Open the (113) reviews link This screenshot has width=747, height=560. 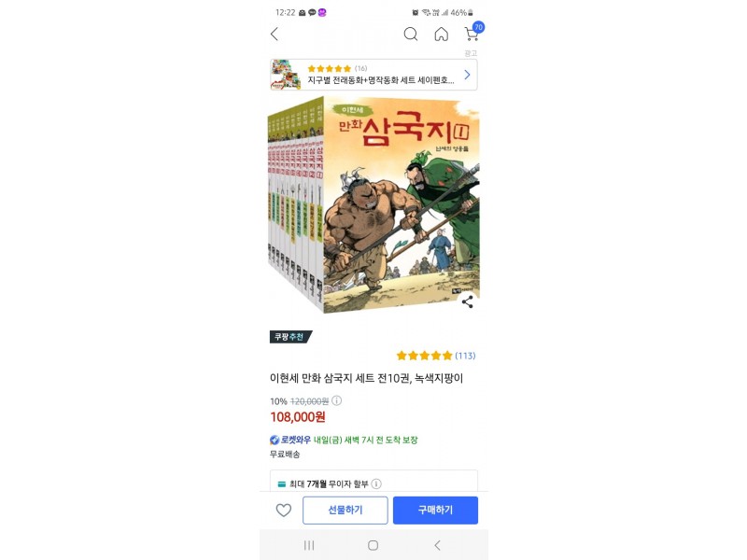click(x=465, y=356)
